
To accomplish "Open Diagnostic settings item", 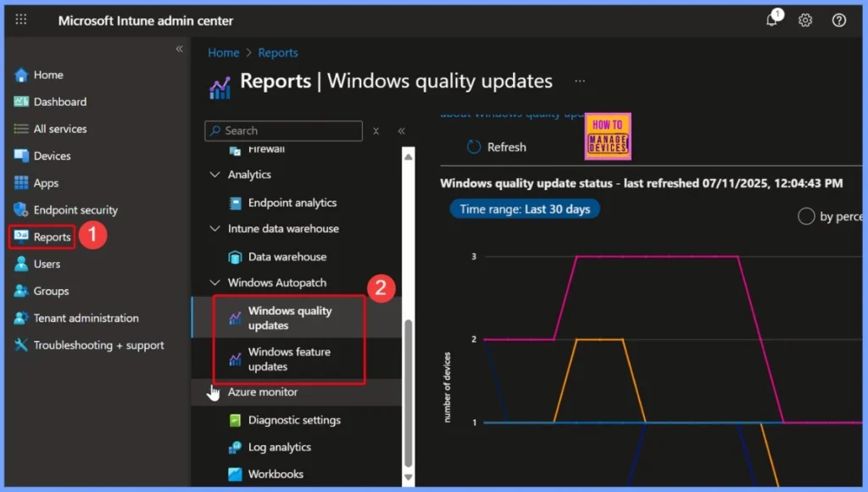I will point(294,420).
